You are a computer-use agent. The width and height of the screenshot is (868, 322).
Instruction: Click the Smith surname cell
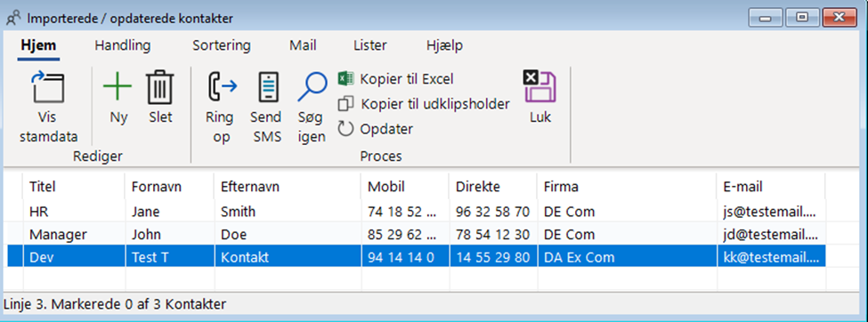288,212
